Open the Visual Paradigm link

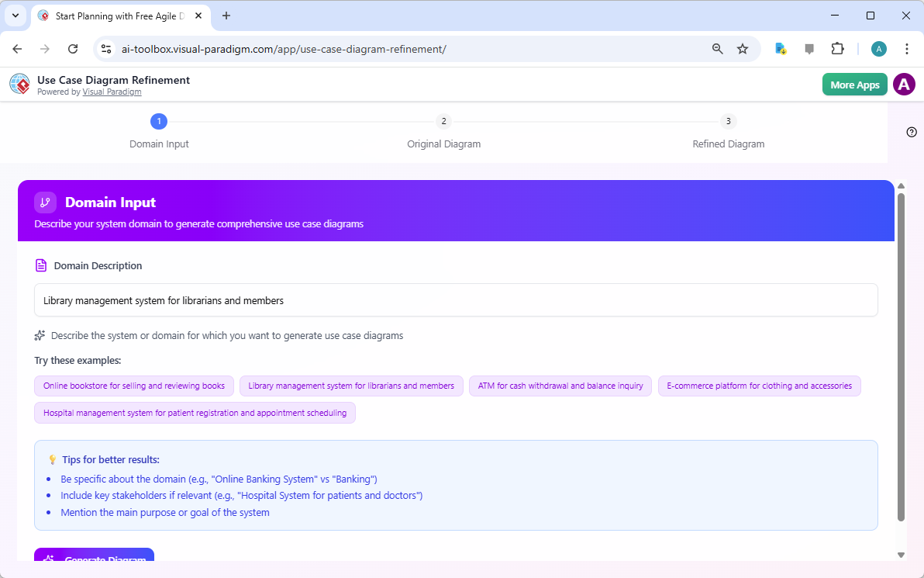point(112,92)
